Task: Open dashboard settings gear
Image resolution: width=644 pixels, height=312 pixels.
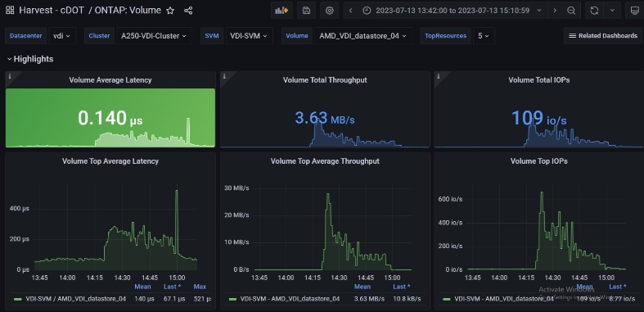Action: click(x=330, y=11)
